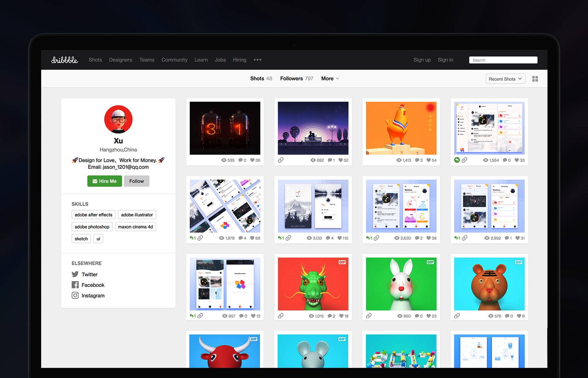Open the white rabbit GIF thumbnail
This screenshot has height=378, width=588.
(x=401, y=284)
